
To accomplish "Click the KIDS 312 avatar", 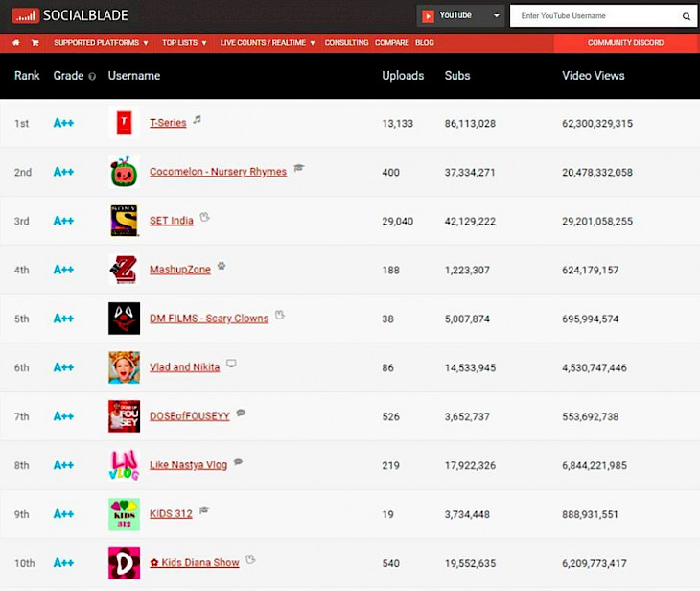I will (x=124, y=513).
